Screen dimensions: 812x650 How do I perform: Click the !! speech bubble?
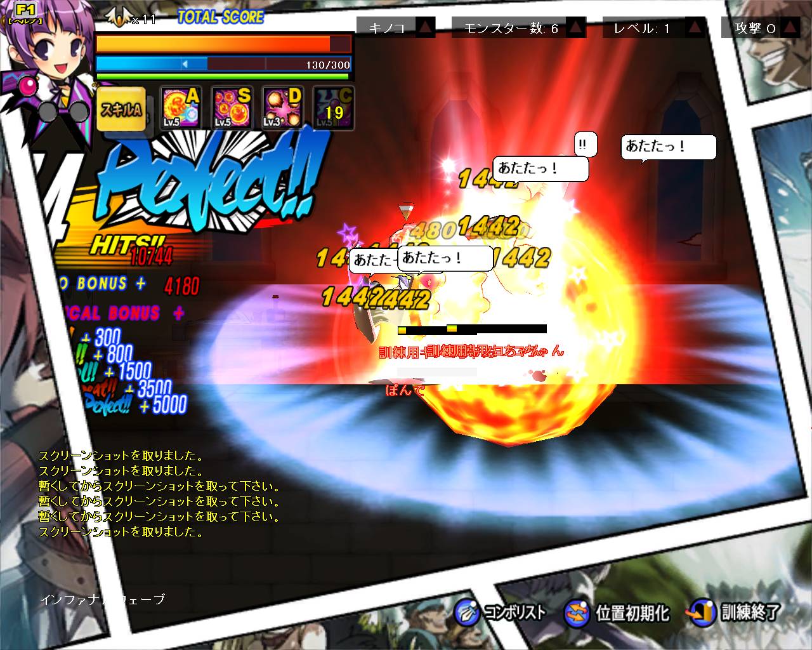[584, 145]
